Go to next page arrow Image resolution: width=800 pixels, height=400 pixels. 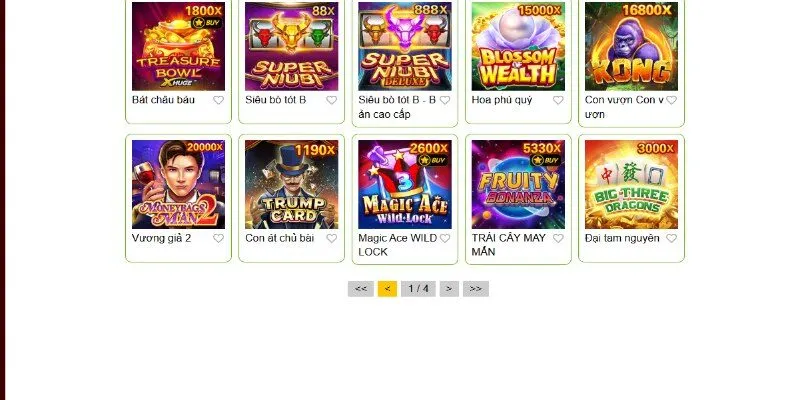(449, 289)
